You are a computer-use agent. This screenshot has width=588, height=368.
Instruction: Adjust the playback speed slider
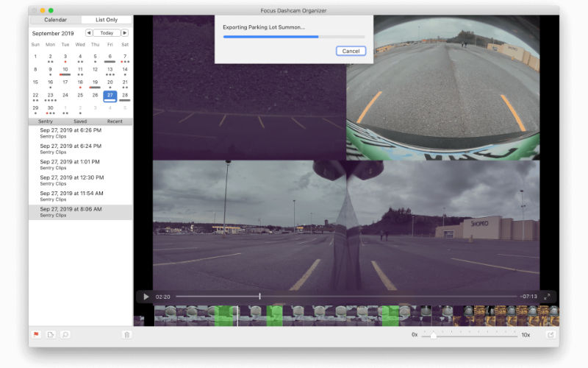point(434,335)
